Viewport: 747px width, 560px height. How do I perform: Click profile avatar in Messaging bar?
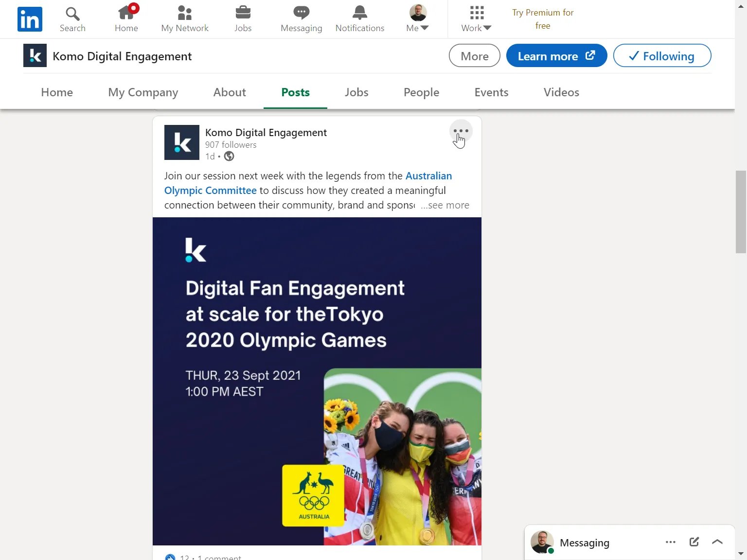[542, 542]
